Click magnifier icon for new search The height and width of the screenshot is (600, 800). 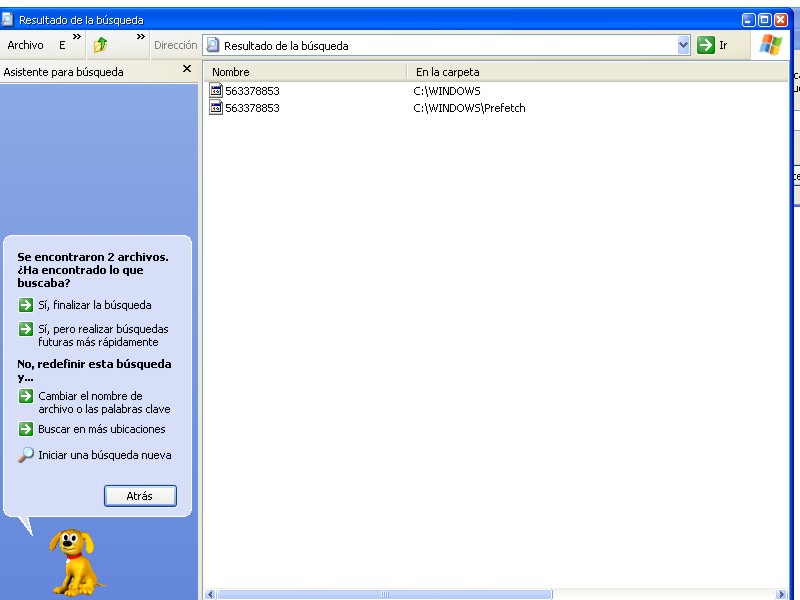(x=26, y=455)
